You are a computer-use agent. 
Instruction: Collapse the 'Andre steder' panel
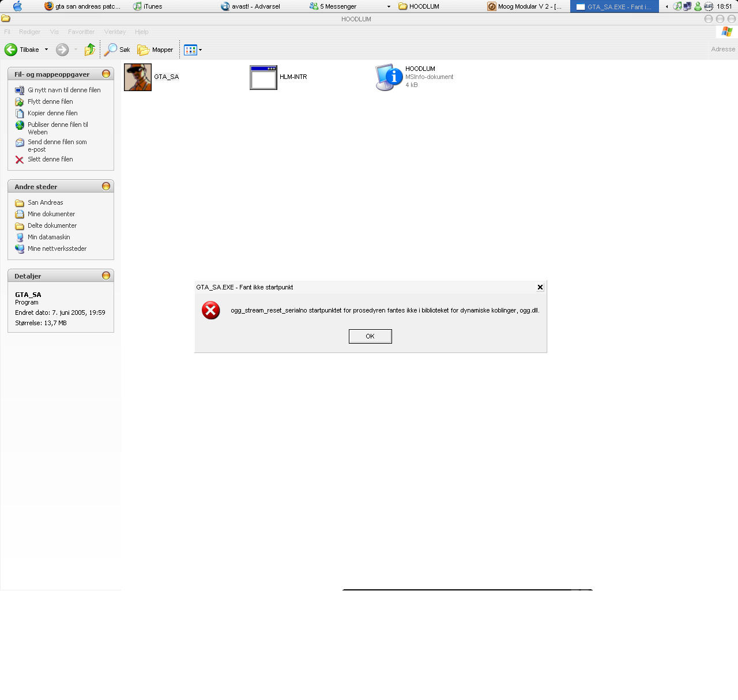coord(106,186)
